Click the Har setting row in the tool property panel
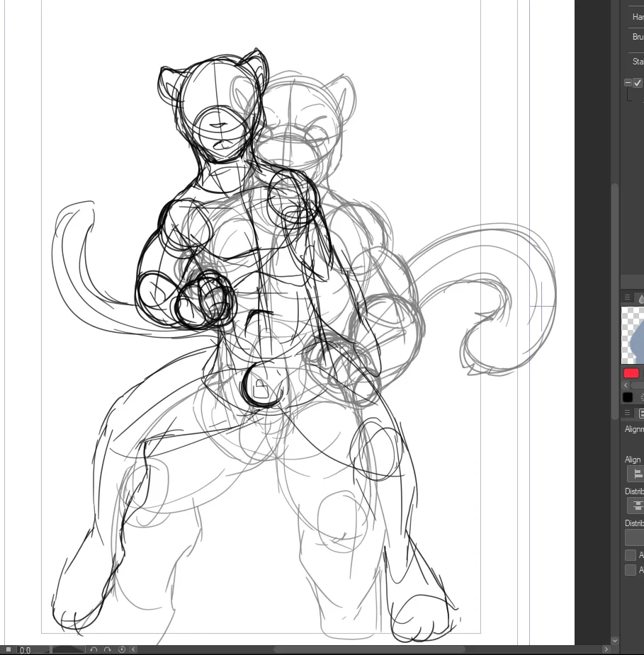This screenshot has height=655, width=644. [x=636, y=17]
